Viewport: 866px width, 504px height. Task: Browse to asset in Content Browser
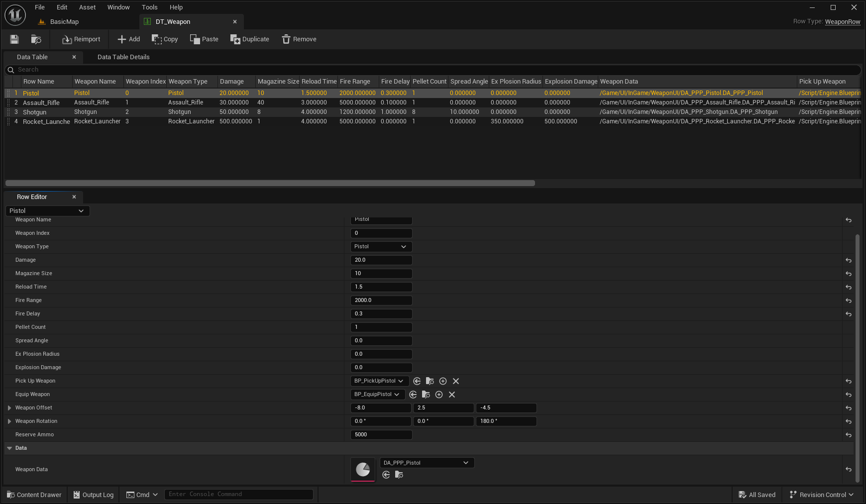[x=36, y=39]
